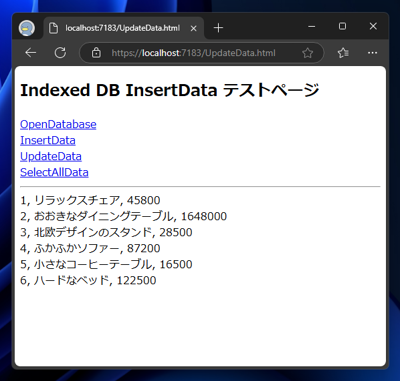Viewport: 400px width, 381px height.
Task: Open the InsertData link
Action: tap(48, 140)
